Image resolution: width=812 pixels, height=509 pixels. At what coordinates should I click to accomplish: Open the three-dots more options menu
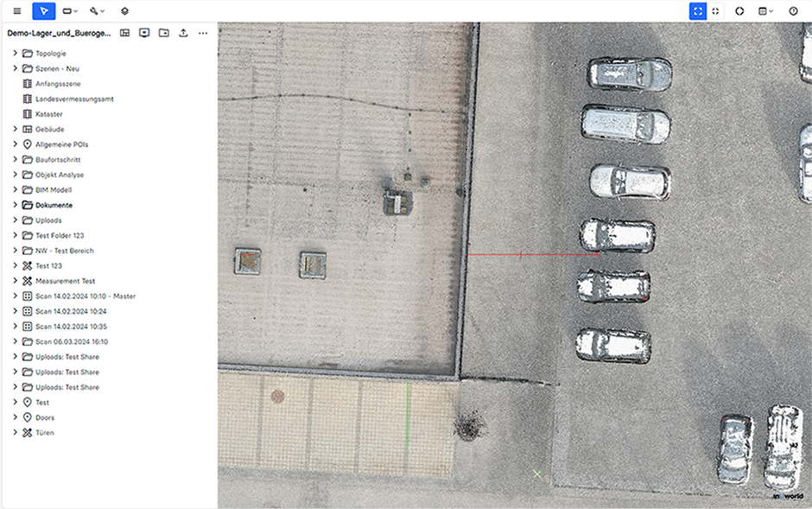point(203,33)
